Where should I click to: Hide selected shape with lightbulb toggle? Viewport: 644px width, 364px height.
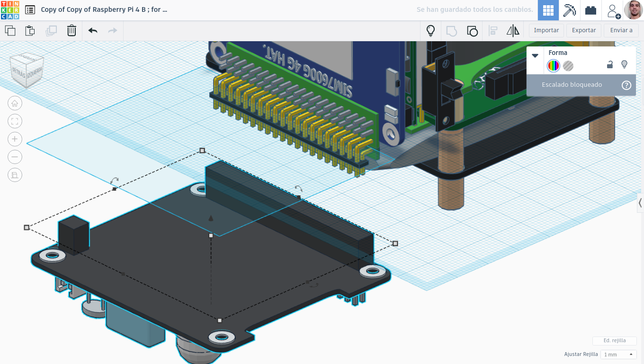[624, 64]
